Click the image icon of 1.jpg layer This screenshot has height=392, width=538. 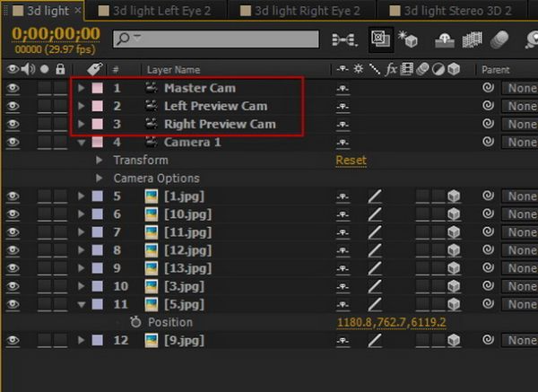(152, 196)
